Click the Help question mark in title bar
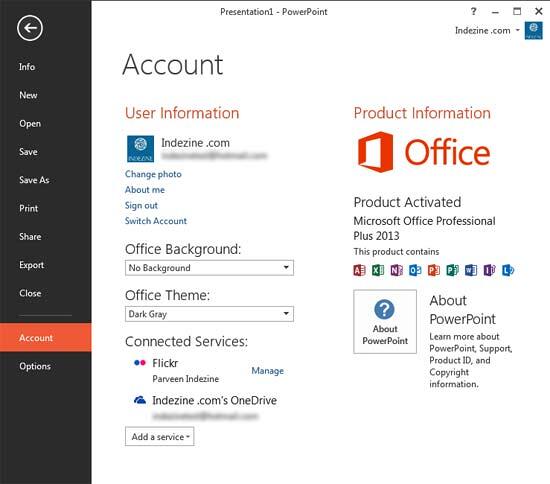The height and width of the screenshot is (484, 550). [474, 12]
